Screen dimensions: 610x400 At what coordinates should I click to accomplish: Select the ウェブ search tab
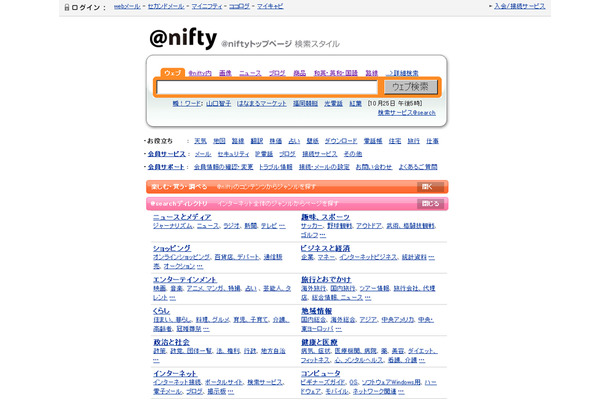pos(172,73)
